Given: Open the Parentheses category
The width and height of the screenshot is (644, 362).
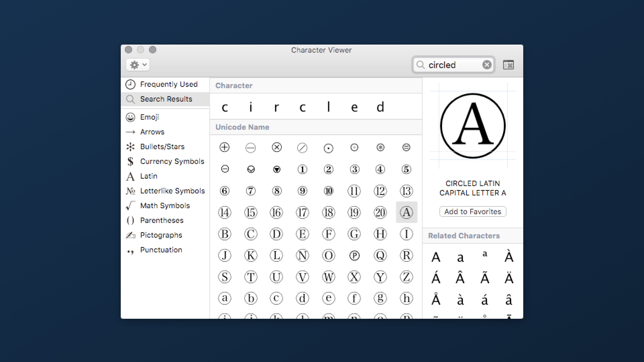Looking at the screenshot, I should pyautogui.click(x=165, y=220).
